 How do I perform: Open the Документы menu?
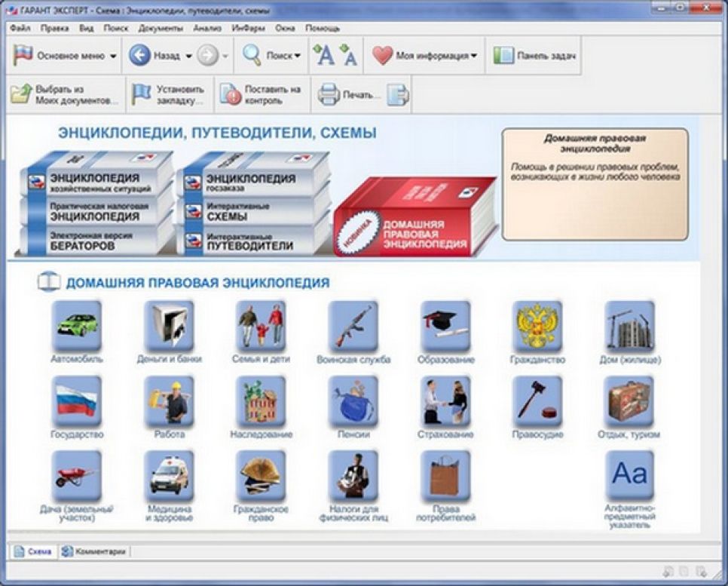pyautogui.click(x=161, y=29)
